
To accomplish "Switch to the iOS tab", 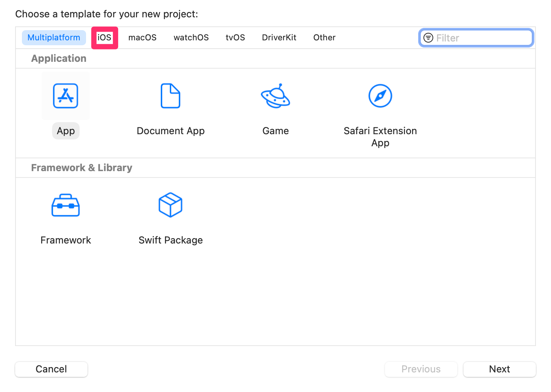I will (105, 38).
